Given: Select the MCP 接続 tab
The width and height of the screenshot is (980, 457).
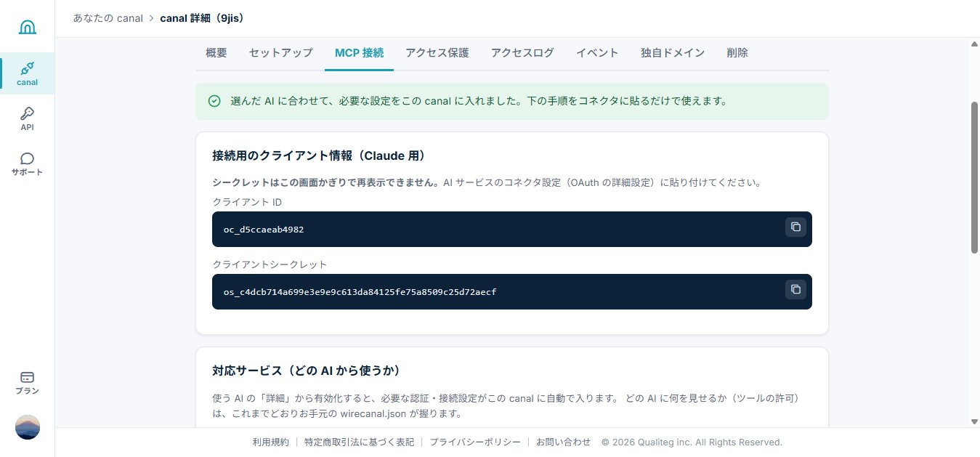Looking at the screenshot, I should pos(359,53).
